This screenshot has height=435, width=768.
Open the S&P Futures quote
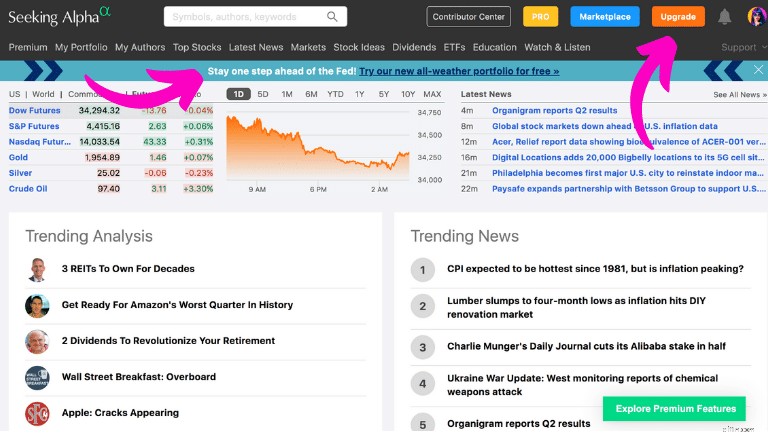(34, 126)
